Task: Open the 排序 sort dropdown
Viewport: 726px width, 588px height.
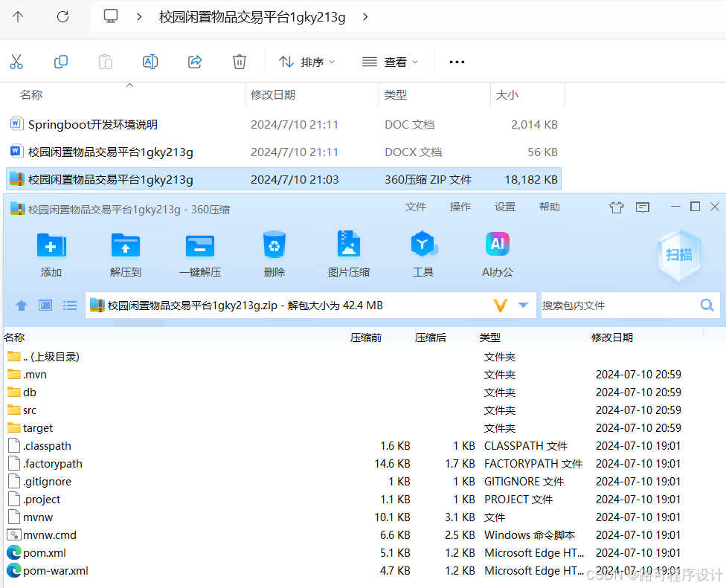Action: [x=306, y=62]
